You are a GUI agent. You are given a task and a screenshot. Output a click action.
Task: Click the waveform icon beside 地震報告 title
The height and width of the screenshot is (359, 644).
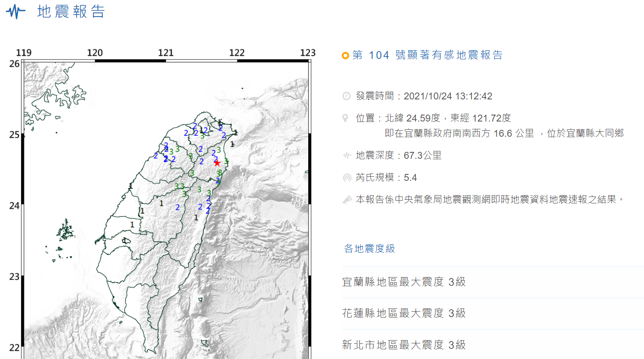(16, 12)
